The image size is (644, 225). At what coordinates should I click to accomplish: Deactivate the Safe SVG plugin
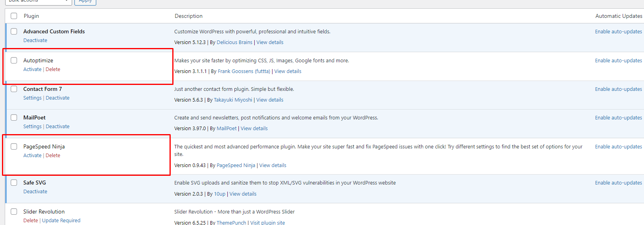(x=35, y=192)
